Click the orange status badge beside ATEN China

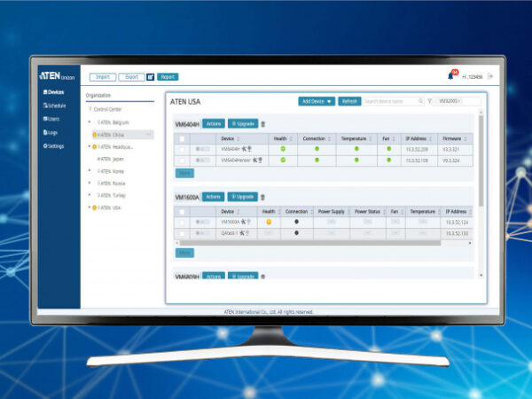click(95, 135)
